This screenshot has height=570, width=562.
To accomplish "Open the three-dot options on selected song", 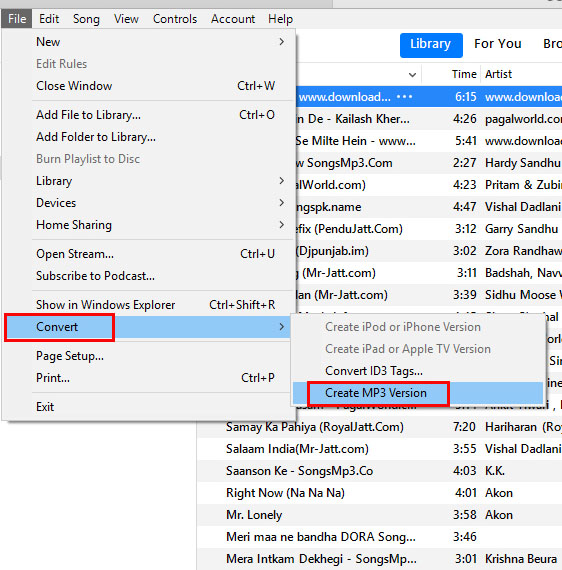I will [404, 97].
